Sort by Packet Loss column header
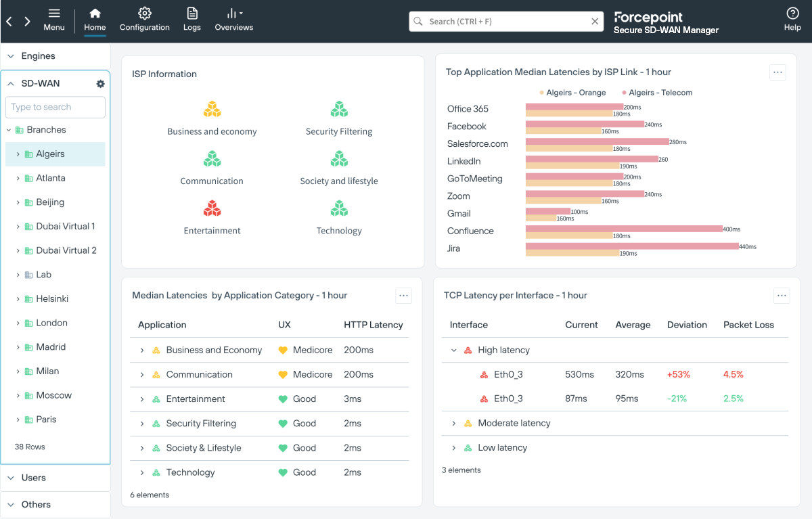812x519 pixels. 748,325
